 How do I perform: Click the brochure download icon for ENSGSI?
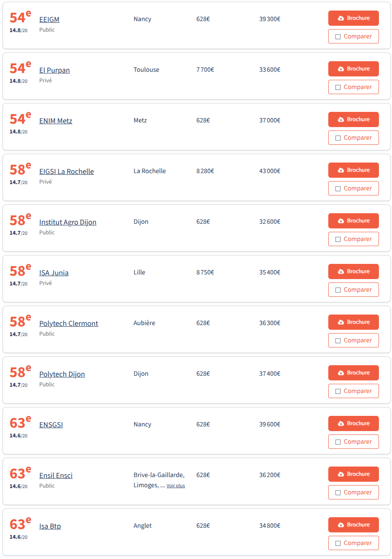[x=341, y=423]
